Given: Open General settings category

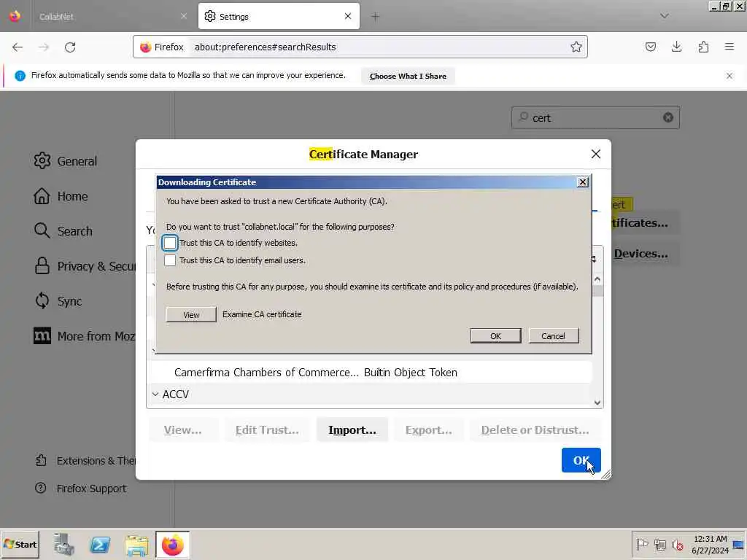Looking at the screenshot, I should [x=65, y=161].
